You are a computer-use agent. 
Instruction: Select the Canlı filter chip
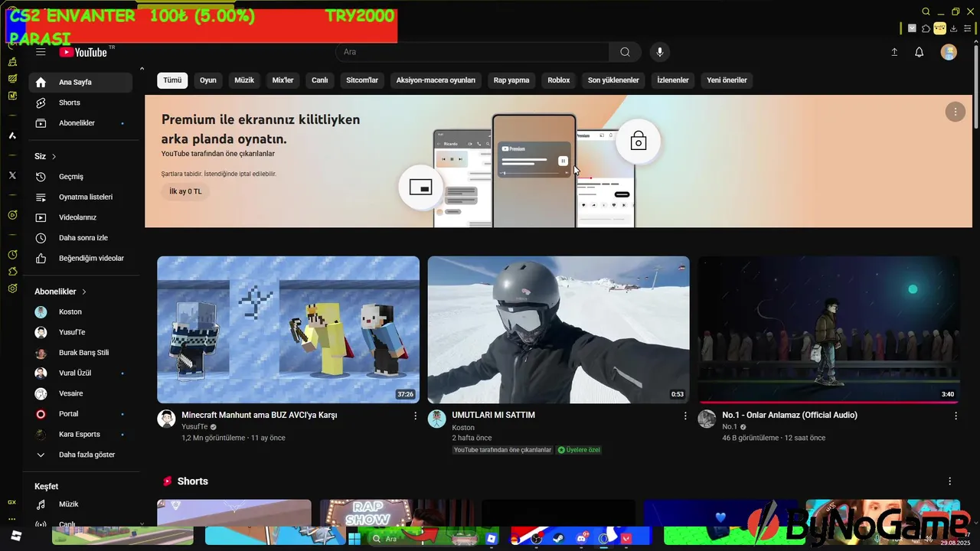320,80
